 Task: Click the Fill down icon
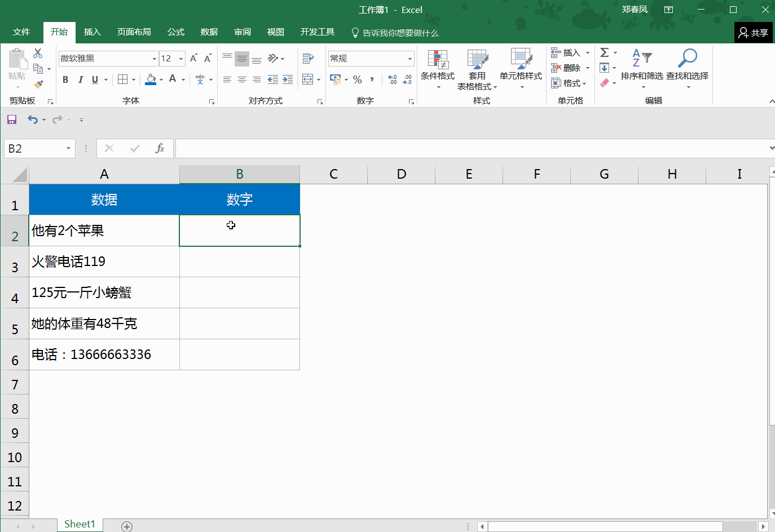[605, 68]
